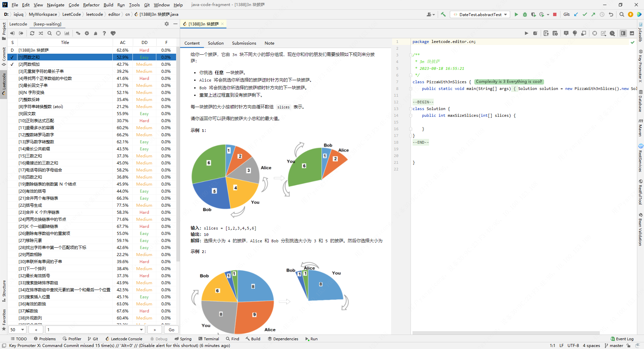This screenshot has width=644, height=349.
Task: Open the Refactor menu
Action: pyautogui.click(x=91, y=5)
